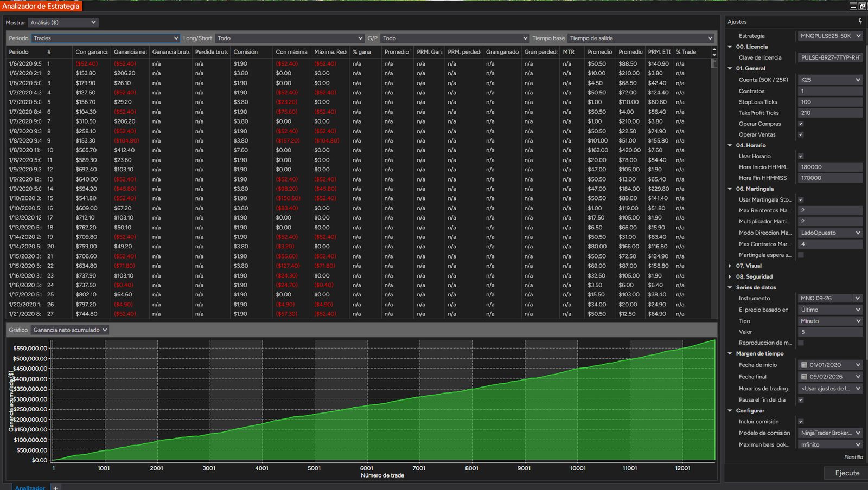
Task: Edit the Max Contratos Martingala field
Action: click(x=830, y=244)
